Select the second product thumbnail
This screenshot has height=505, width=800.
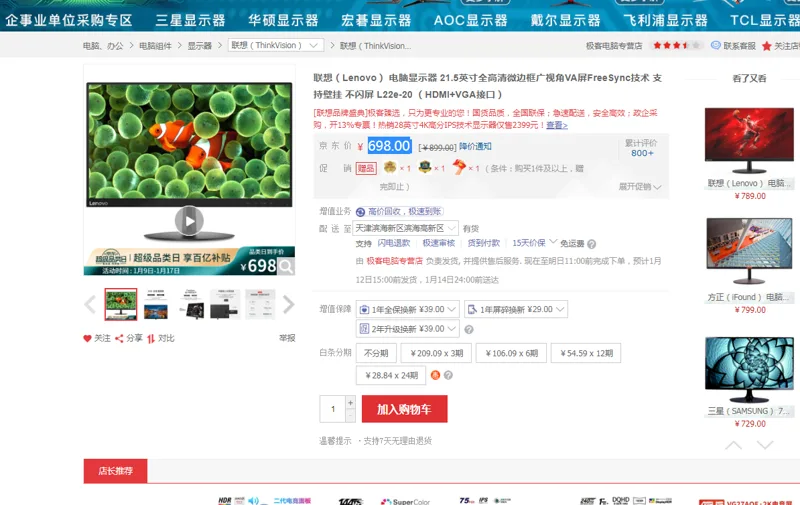click(x=156, y=305)
